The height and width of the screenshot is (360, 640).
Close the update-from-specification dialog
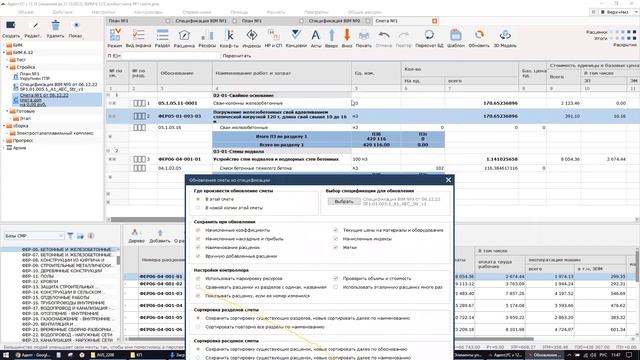pos(448,180)
